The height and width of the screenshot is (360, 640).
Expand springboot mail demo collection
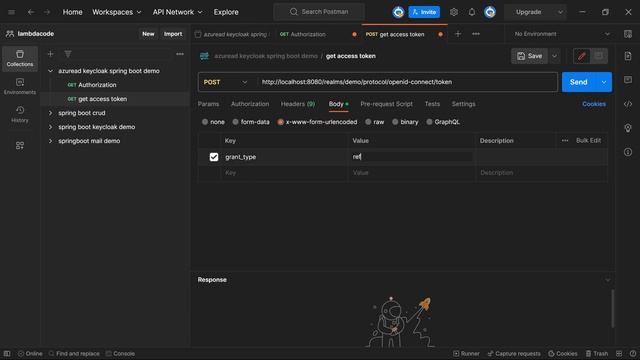(50, 141)
